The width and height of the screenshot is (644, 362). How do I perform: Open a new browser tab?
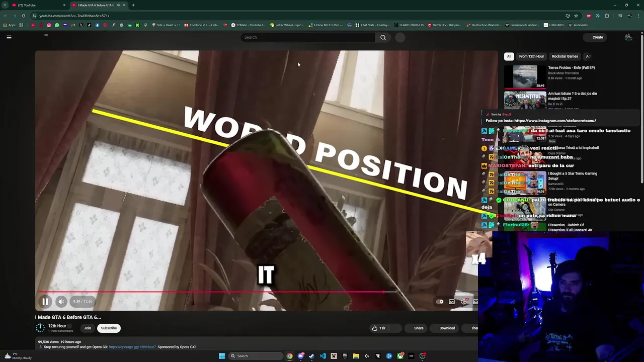133,5
